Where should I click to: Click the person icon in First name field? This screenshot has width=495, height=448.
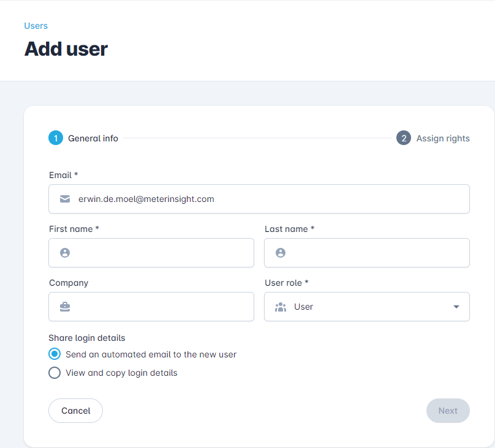click(65, 253)
